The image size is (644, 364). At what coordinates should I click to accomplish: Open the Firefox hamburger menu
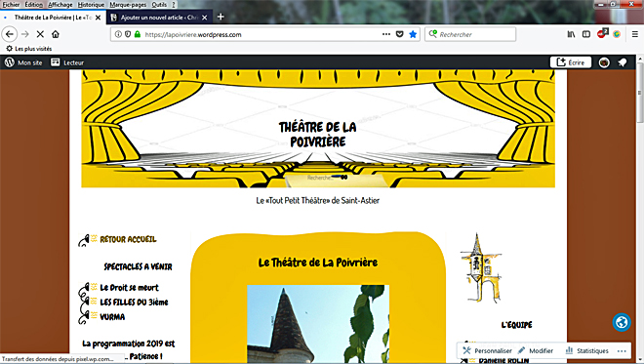[634, 34]
